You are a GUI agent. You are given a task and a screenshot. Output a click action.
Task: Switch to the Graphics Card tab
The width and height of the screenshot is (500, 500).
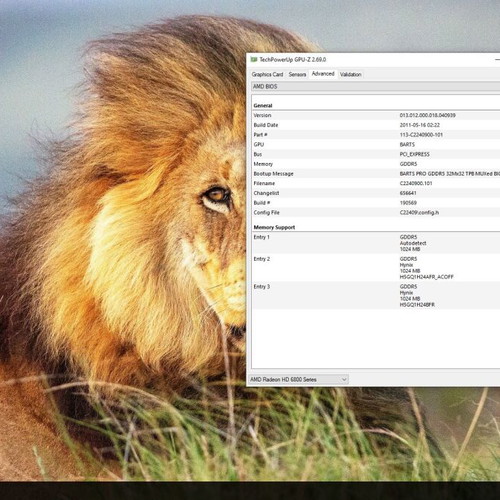(x=267, y=74)
